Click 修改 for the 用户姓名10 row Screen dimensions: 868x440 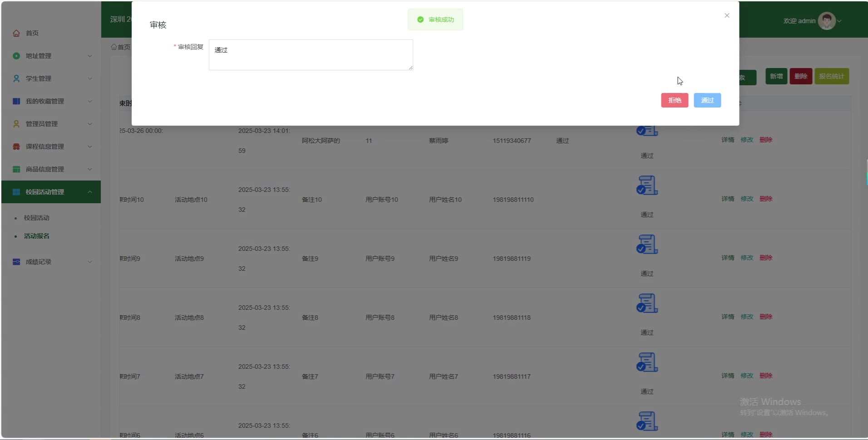[x=747, y=199]
